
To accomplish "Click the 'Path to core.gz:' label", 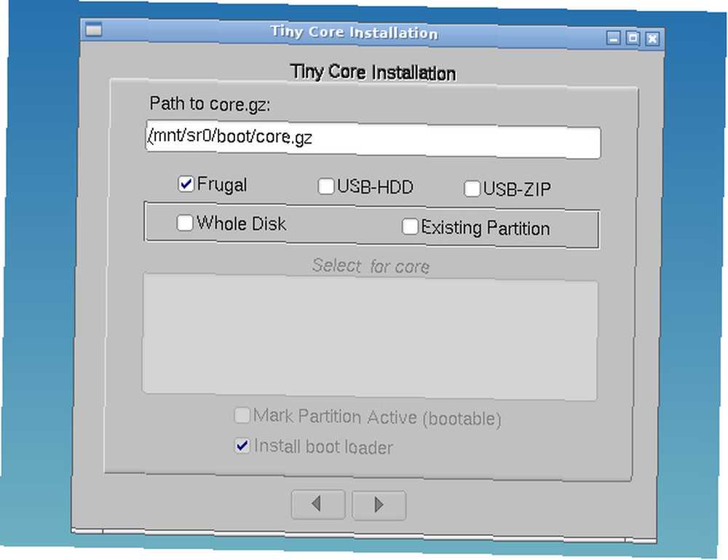I will click(x=210, y=103).
